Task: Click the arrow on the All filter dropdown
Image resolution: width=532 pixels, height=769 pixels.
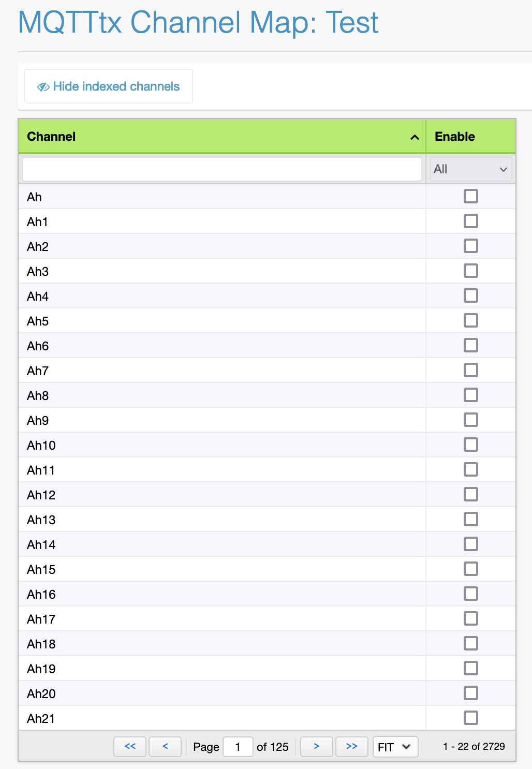Action: [503, 169]
